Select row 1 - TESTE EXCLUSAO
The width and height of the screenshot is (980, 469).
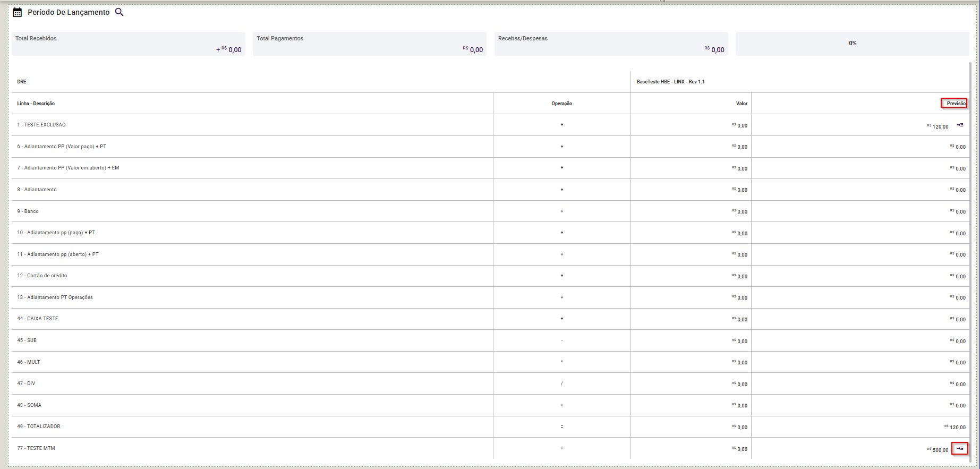[491, 125]
